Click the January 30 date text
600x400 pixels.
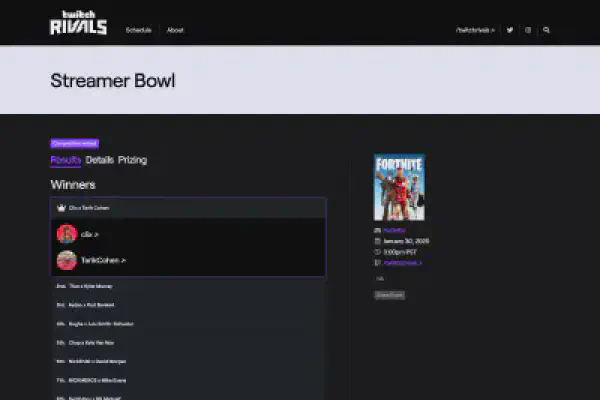406,241
